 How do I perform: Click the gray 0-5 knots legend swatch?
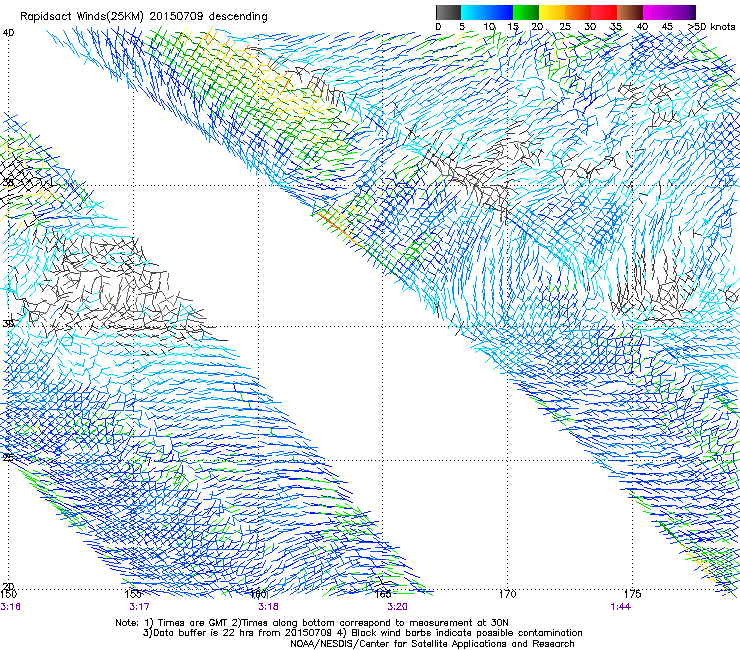tap(448, 12)
